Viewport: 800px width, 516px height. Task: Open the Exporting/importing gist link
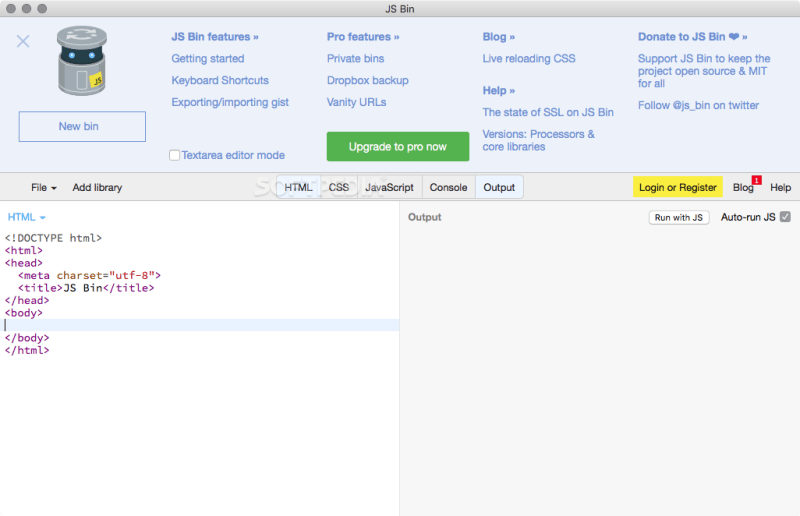(x=230, y=102)
